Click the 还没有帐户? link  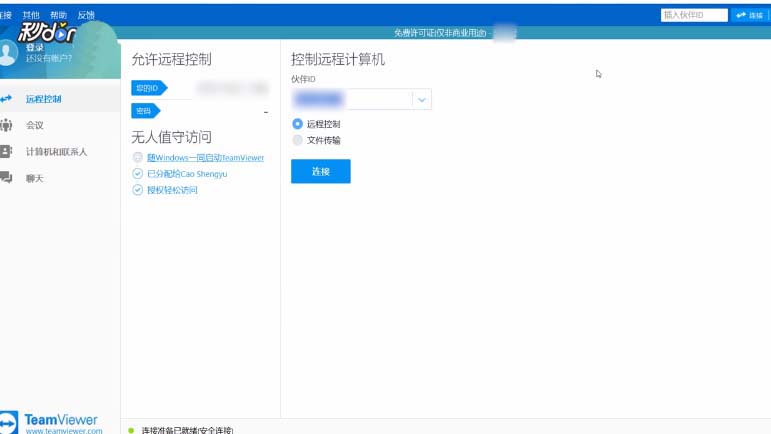pos(49,58)
